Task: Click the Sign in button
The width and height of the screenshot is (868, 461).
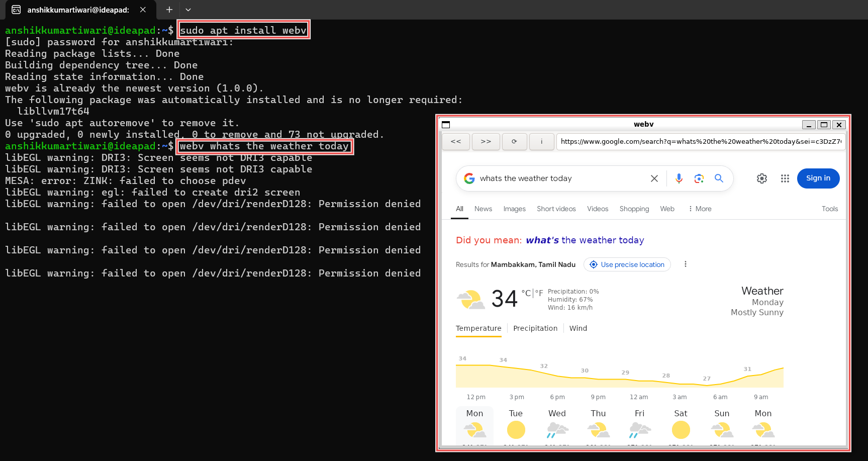Action: (818, 178)
